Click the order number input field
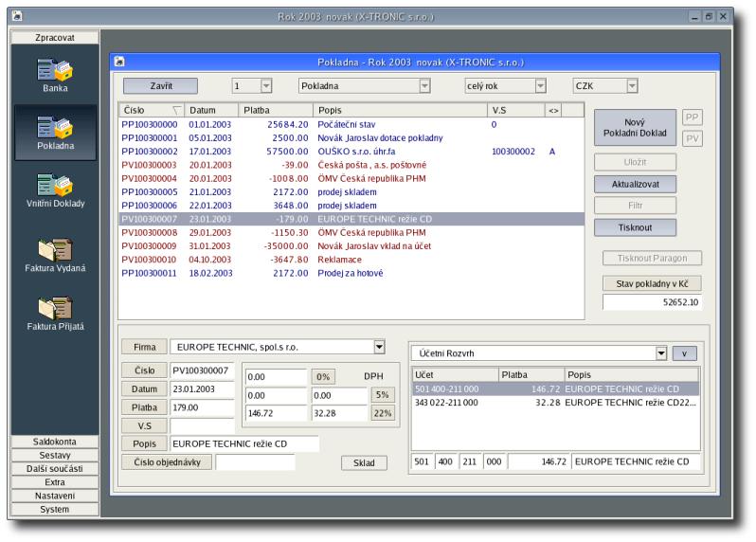The image size is (756, 542). click(x=255, y=462)
